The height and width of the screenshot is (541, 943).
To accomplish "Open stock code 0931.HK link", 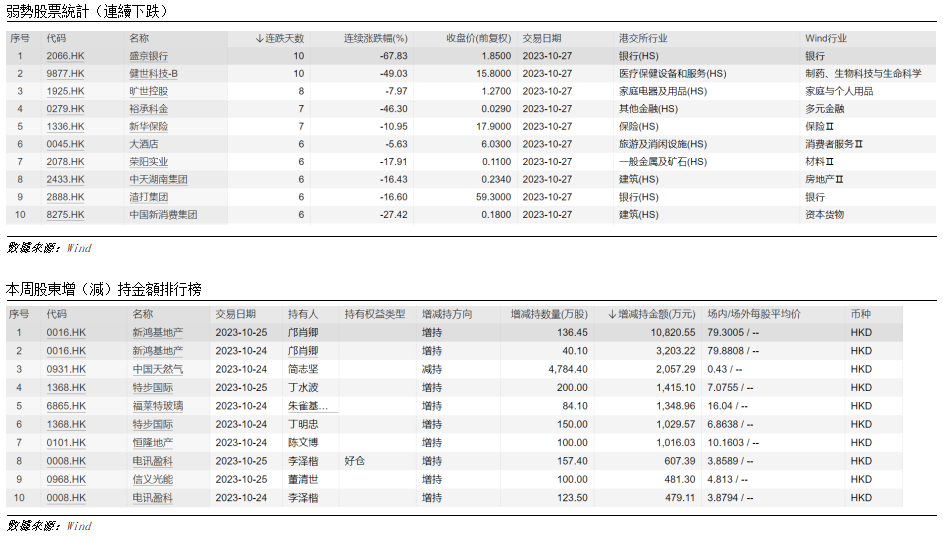I will [x=66, y=369].
